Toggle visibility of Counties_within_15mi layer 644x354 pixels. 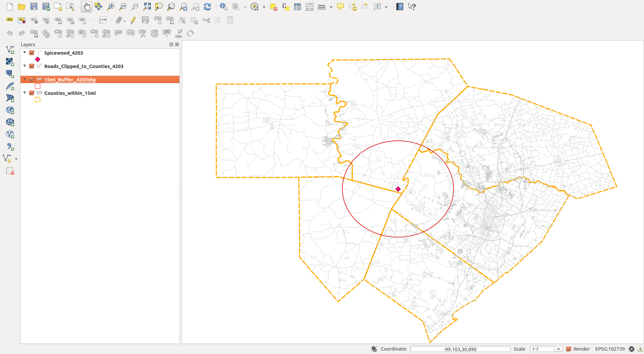click(x=32, y=93)
